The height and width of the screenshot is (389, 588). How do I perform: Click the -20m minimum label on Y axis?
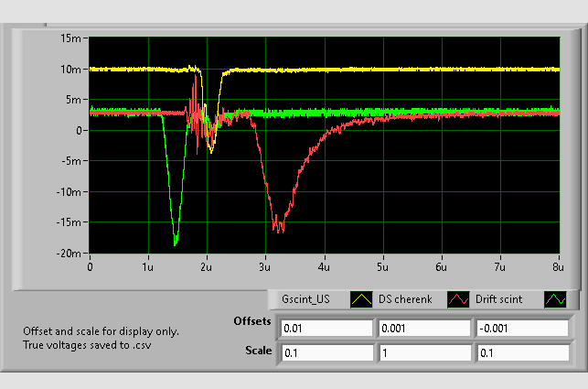[x=69, y=253]
